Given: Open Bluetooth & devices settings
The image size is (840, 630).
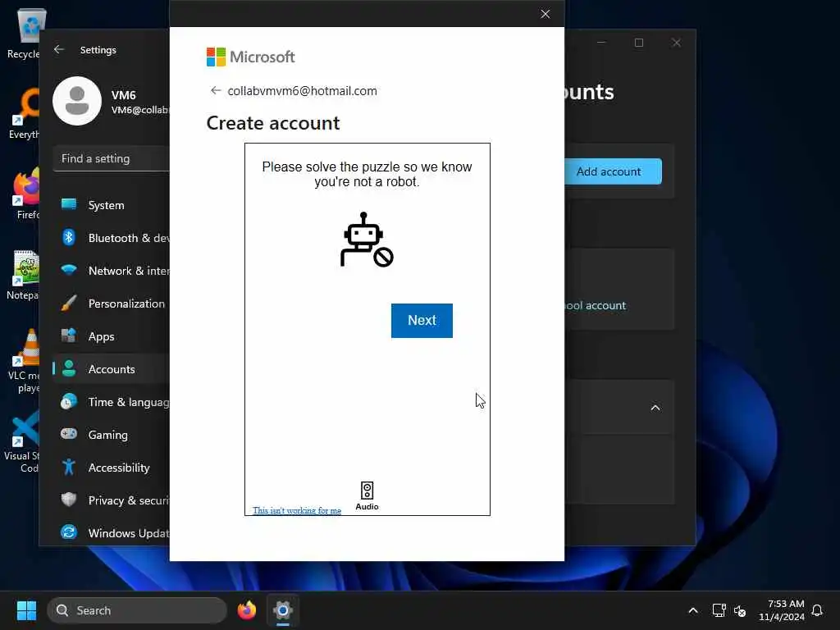Looking at the screenshot, I should tap(111, 238).
